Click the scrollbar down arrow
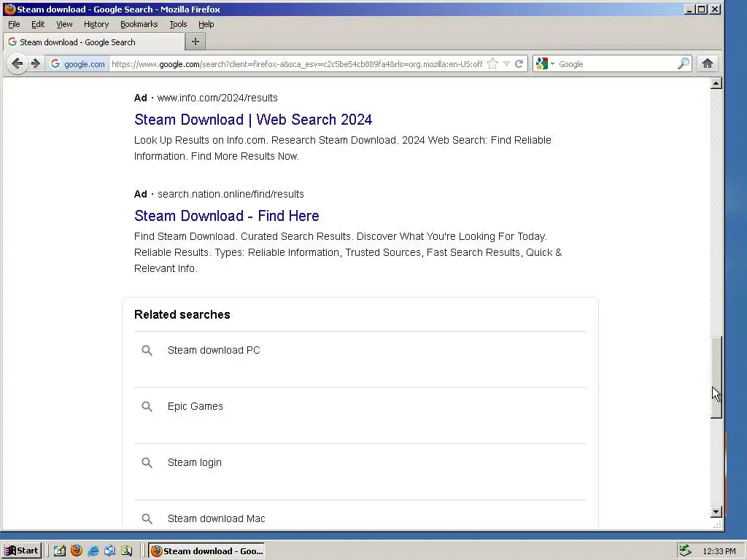 pos(716,512)
